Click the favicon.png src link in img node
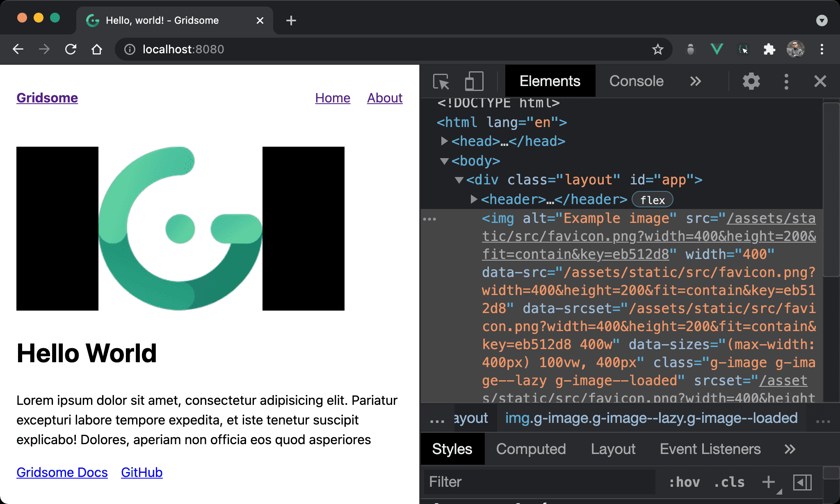 point(649,236)
